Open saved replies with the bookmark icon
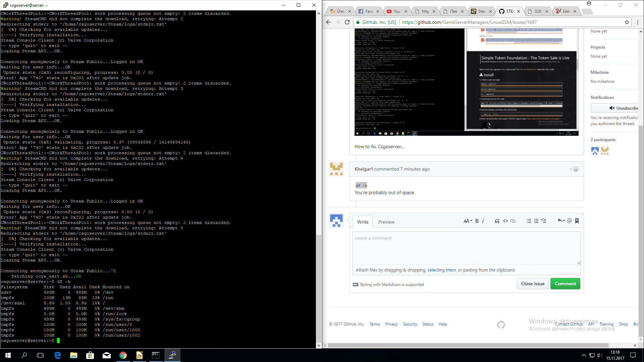 click(577, 221)
